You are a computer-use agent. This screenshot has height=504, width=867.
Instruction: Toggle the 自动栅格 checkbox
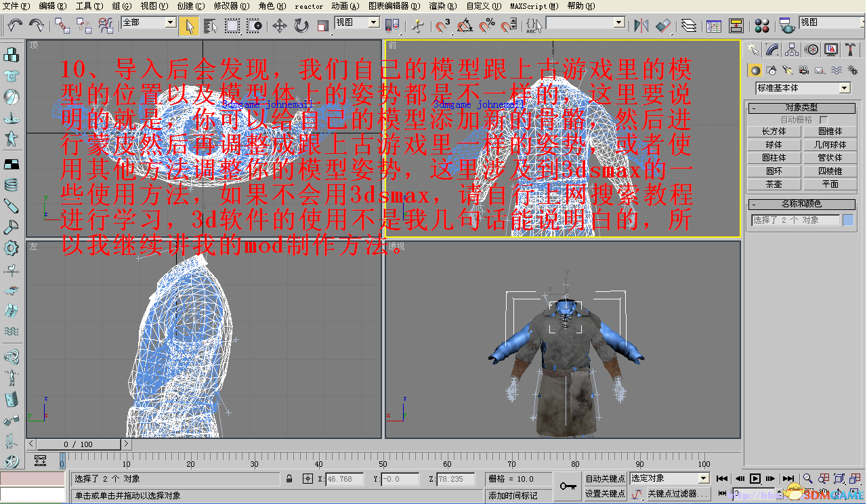[824, 120]
